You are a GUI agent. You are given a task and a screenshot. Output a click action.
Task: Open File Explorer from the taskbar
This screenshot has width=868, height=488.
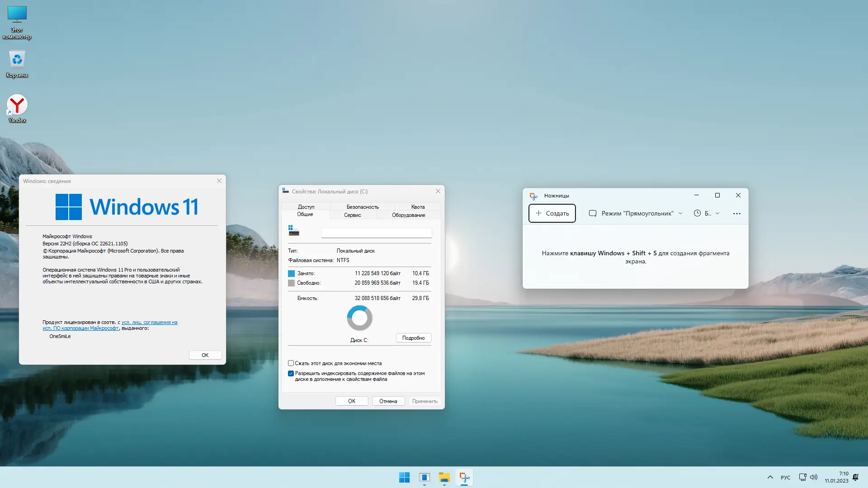click(x=444, y=477)
